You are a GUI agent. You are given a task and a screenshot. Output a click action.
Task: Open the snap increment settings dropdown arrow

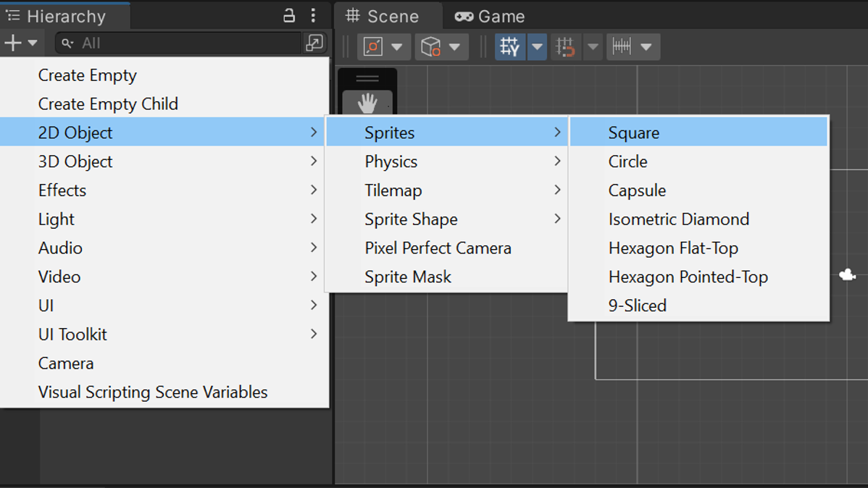[646, 47]
